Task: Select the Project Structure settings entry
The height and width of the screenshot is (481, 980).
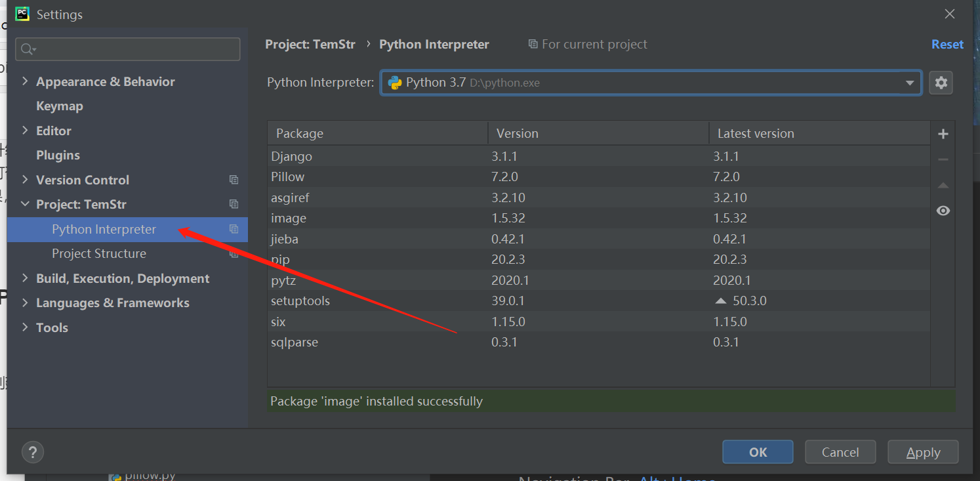Action: pyautogui.click(x=98, y=253)
